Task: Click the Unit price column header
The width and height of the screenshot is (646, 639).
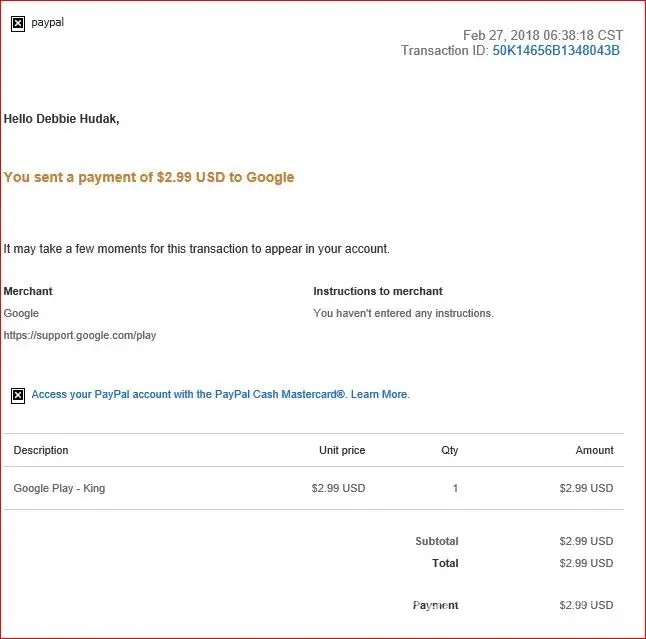Action: [x=342, y=450]
